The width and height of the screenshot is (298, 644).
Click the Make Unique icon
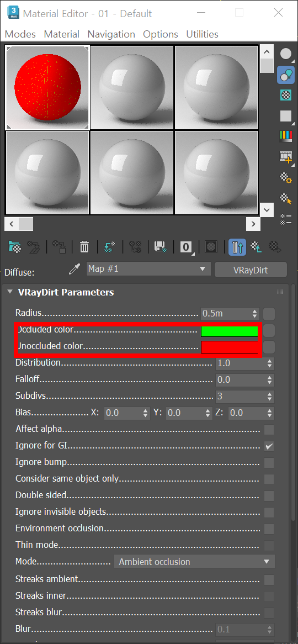(110, 247)
